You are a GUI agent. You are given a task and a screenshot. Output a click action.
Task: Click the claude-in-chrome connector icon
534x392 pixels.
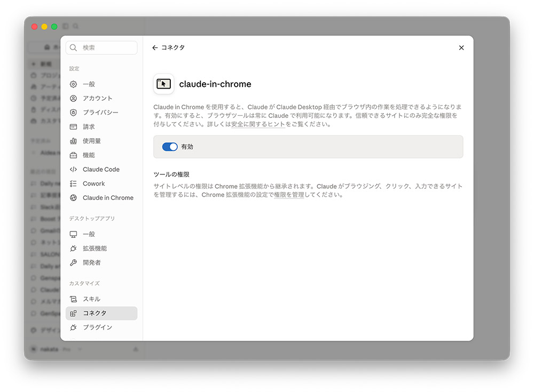(x=163, y=84)
